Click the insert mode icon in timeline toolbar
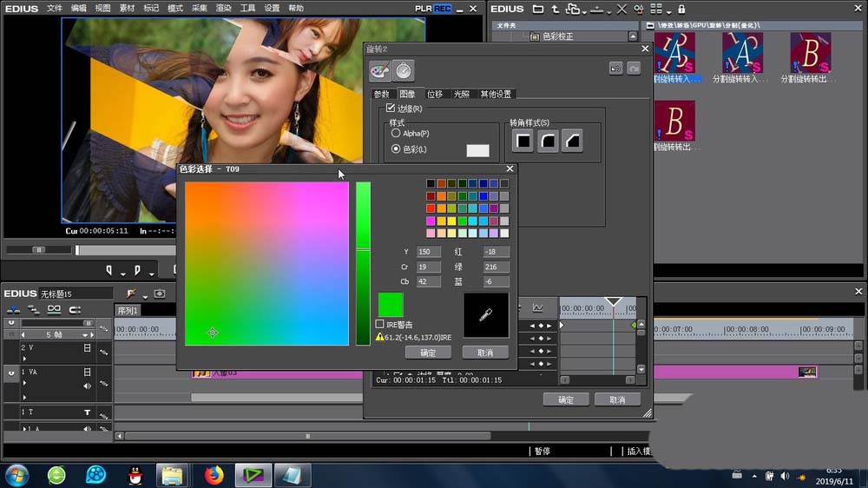 click(13, 310)
